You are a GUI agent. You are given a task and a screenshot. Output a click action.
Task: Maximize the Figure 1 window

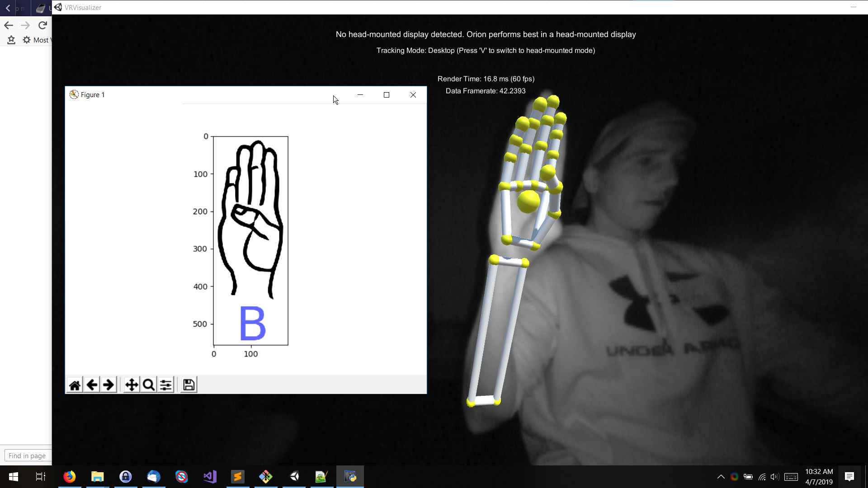click(387, 95)
